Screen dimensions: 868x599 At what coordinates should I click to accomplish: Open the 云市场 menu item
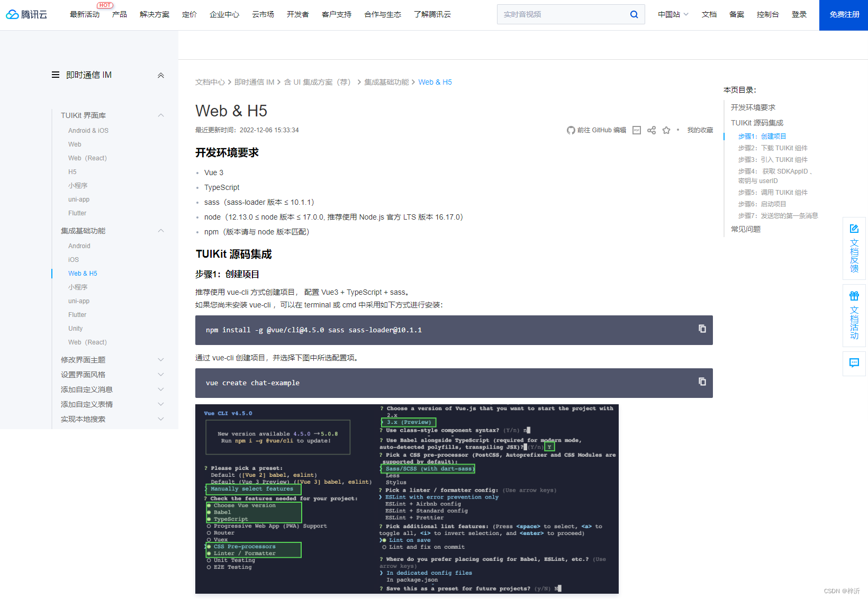coord(263,14)
